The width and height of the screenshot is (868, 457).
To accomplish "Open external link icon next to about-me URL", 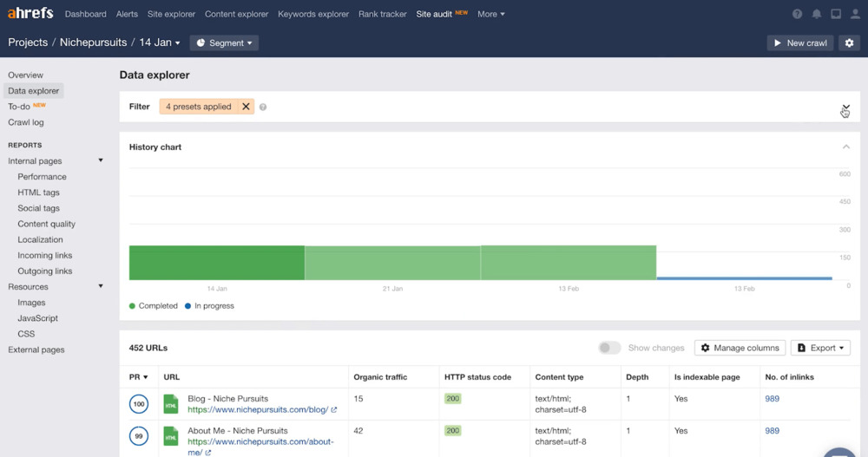I will pos(208,453).
